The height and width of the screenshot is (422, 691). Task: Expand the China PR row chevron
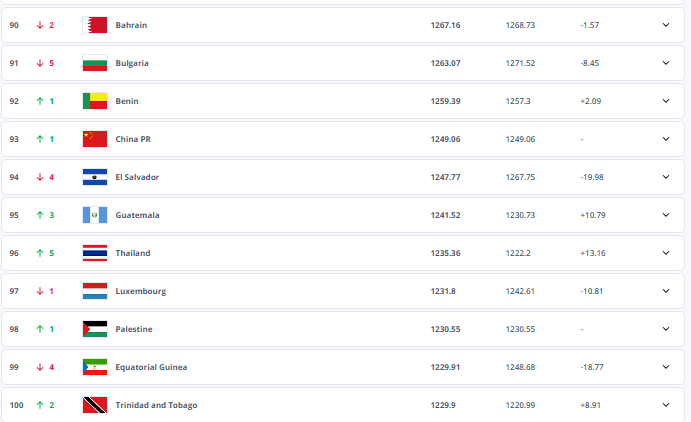click(x=666, y=139)
